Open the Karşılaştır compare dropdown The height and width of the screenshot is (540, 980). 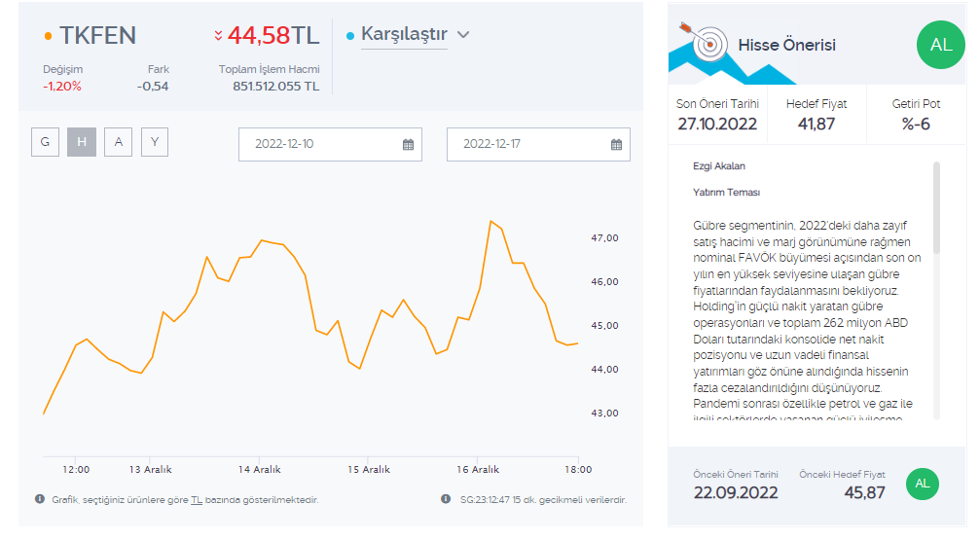(x=405, y=34)
